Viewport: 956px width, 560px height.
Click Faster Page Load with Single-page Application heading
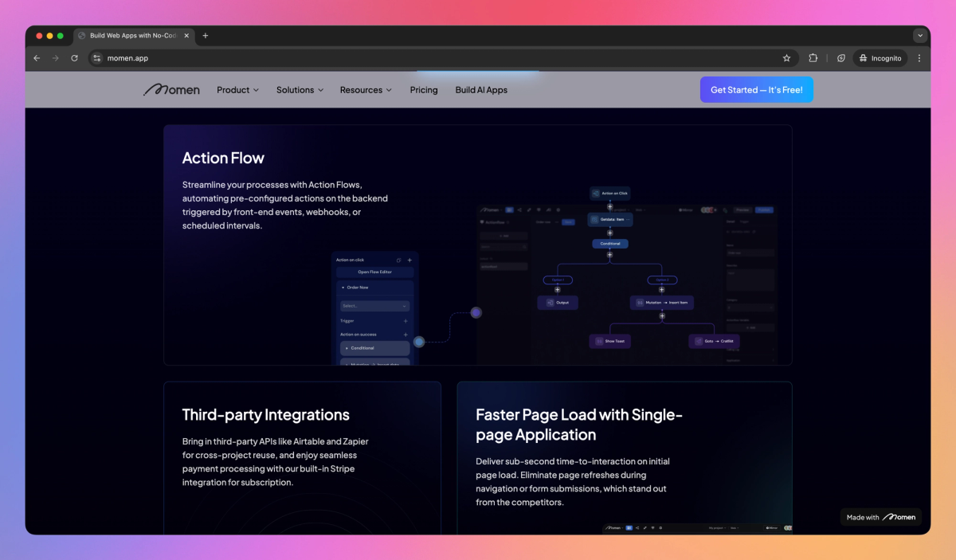tap(579, 425)
